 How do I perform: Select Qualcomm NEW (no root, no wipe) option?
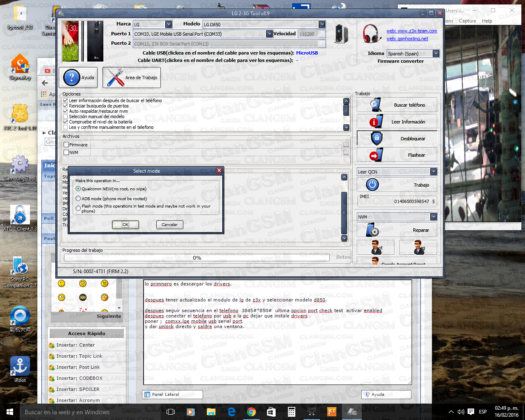click(78, 189)
